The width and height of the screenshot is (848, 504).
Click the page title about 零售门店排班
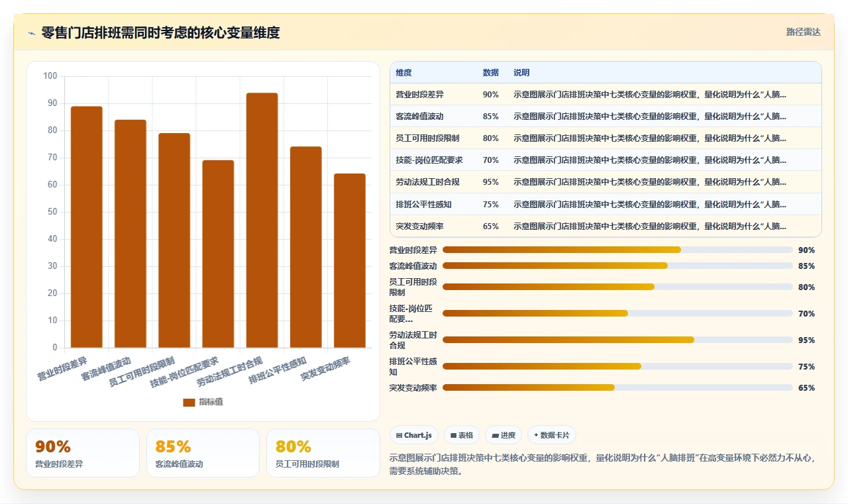pyautogui.click(x=160, y=32)
